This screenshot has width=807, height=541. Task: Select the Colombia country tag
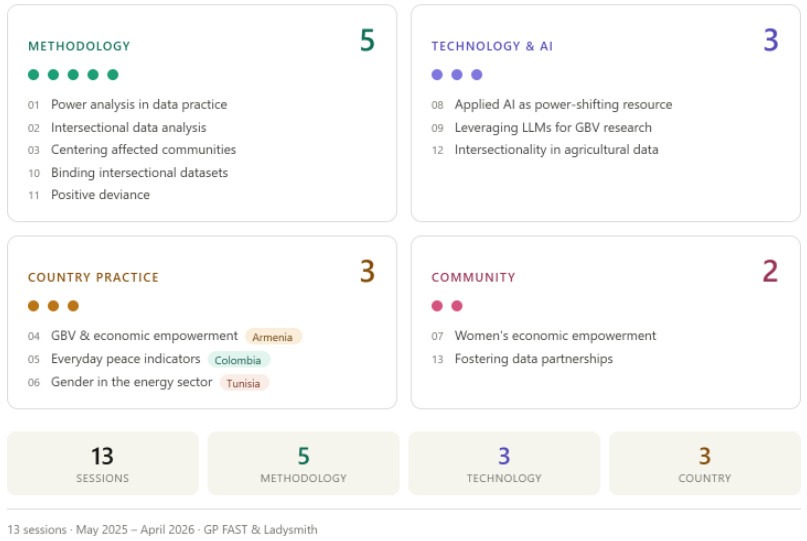click(238, 360)
